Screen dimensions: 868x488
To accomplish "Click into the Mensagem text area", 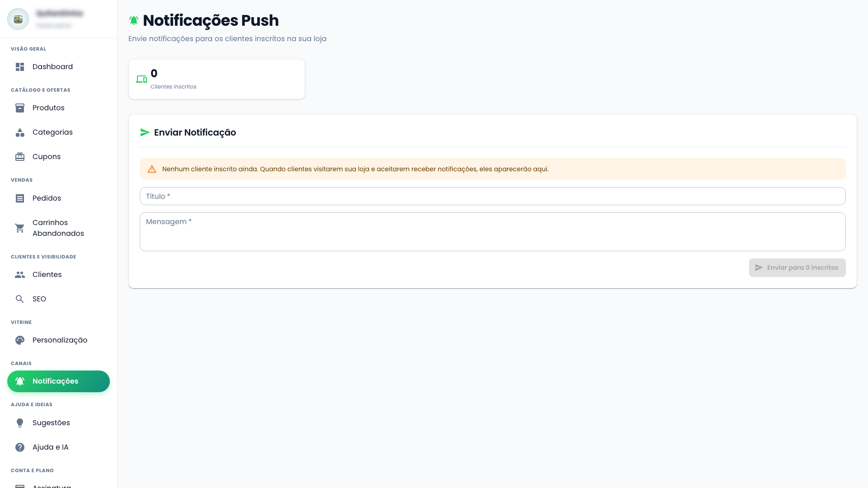I will 492,232.
